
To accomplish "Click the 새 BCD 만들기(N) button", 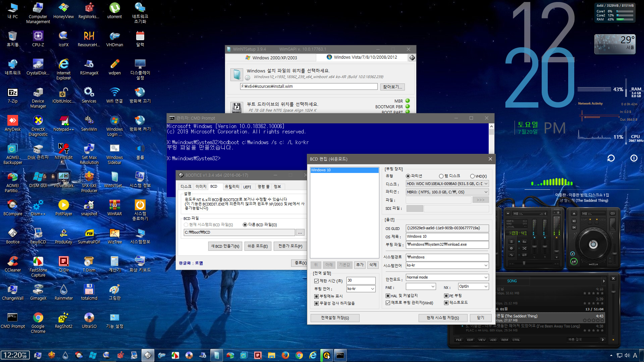I will (225, 246).
